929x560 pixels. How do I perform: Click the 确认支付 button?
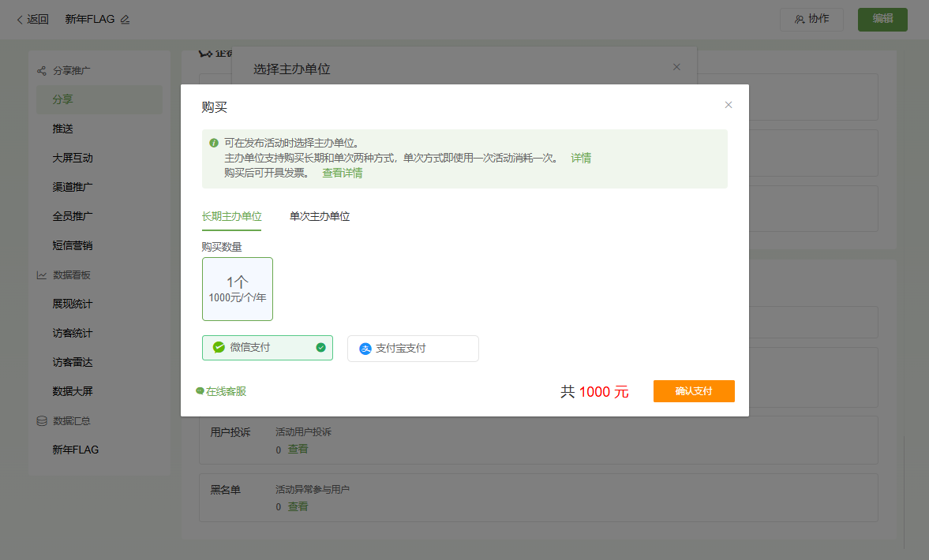click(x=694, y=391)
